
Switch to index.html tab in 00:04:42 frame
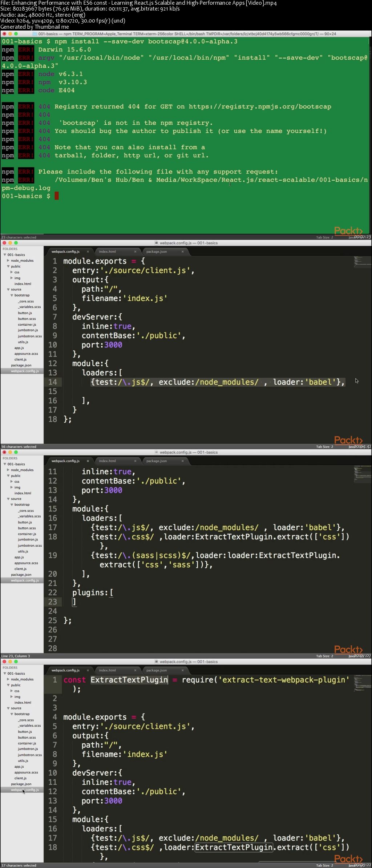click(108, 252)
